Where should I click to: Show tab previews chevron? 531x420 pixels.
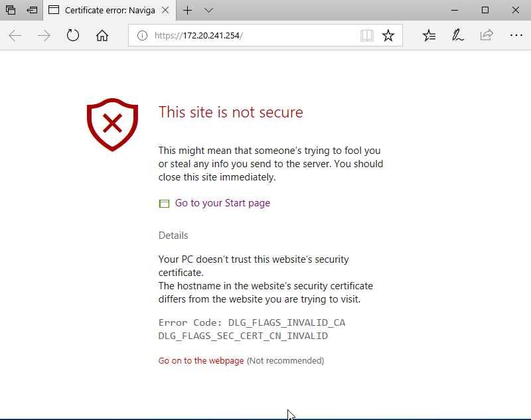click(x=208, y=10)
